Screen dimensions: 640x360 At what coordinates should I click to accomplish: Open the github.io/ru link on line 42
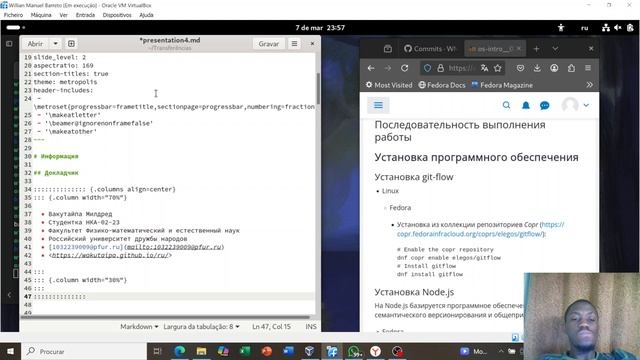click(x=110, y=255)
